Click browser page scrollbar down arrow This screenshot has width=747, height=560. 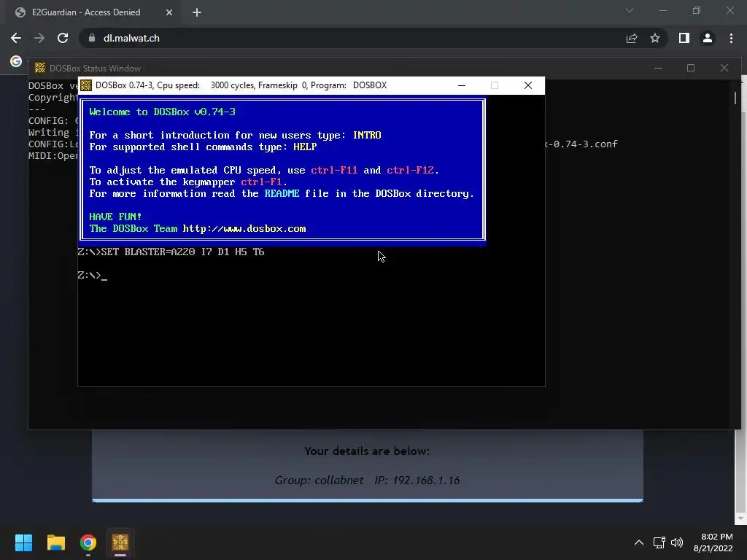point(741,518)
